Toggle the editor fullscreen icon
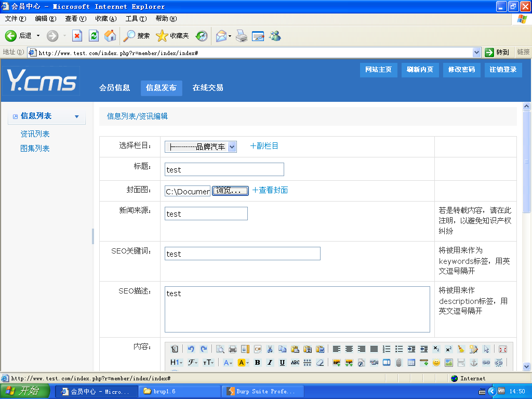The height and width of the screenshot is (399, 532). (x=502, y=349)
